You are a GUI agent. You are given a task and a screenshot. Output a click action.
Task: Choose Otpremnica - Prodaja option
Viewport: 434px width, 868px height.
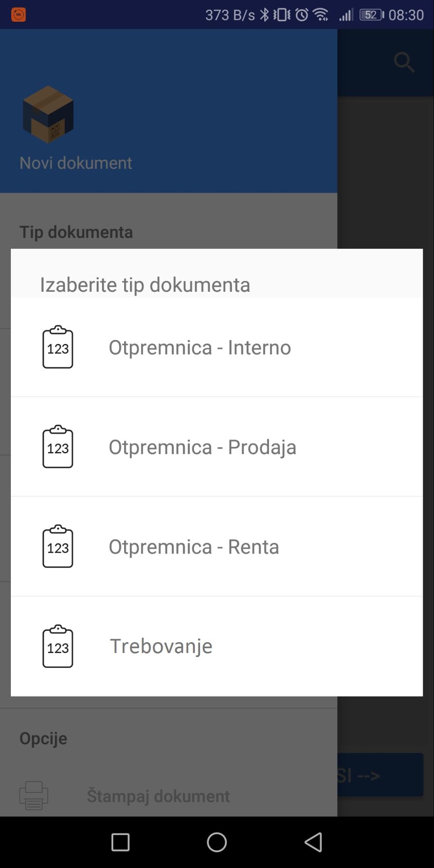click(x=202, y=447)
